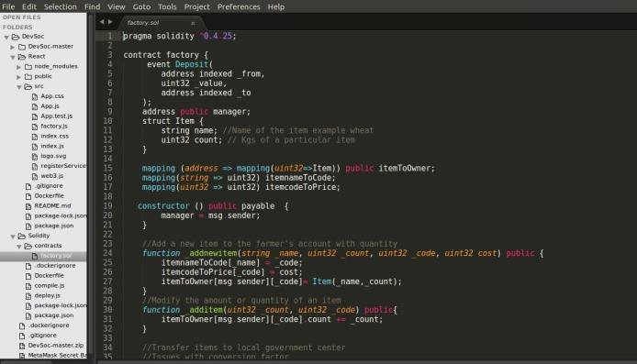Collapse the React folder
The height and width of the screenshot is (364, 637).
click(13, 57)
